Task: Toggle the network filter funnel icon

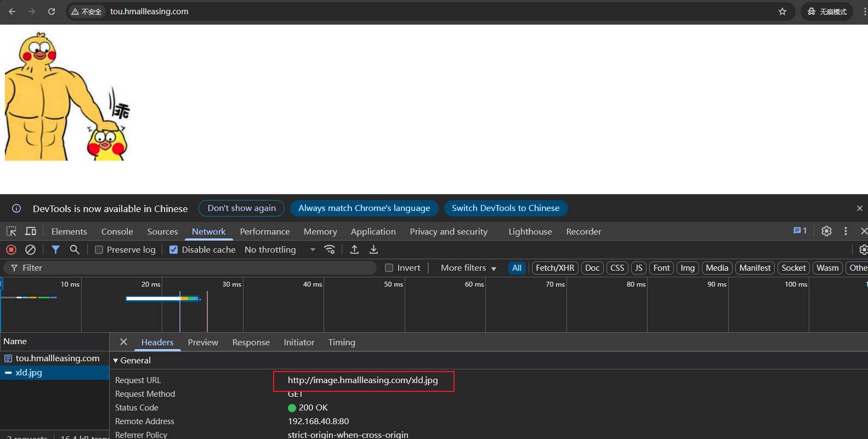Action: 55,250
